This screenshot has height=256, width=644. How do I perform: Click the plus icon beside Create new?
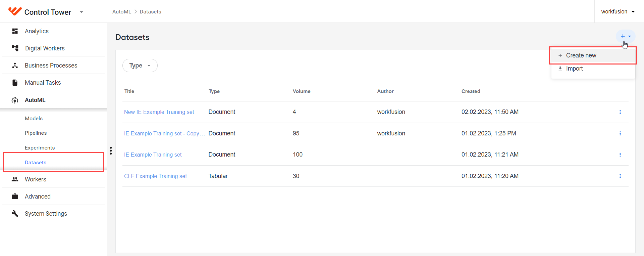560,55
